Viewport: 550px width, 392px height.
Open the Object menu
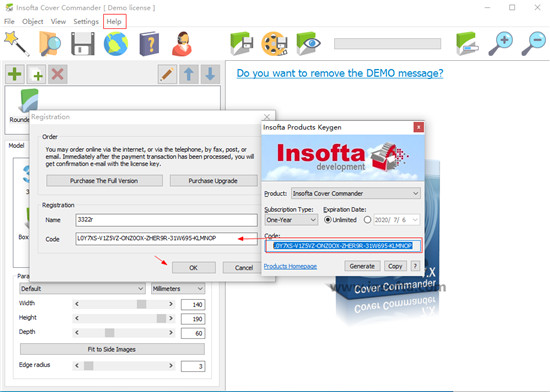click(33, 21)
